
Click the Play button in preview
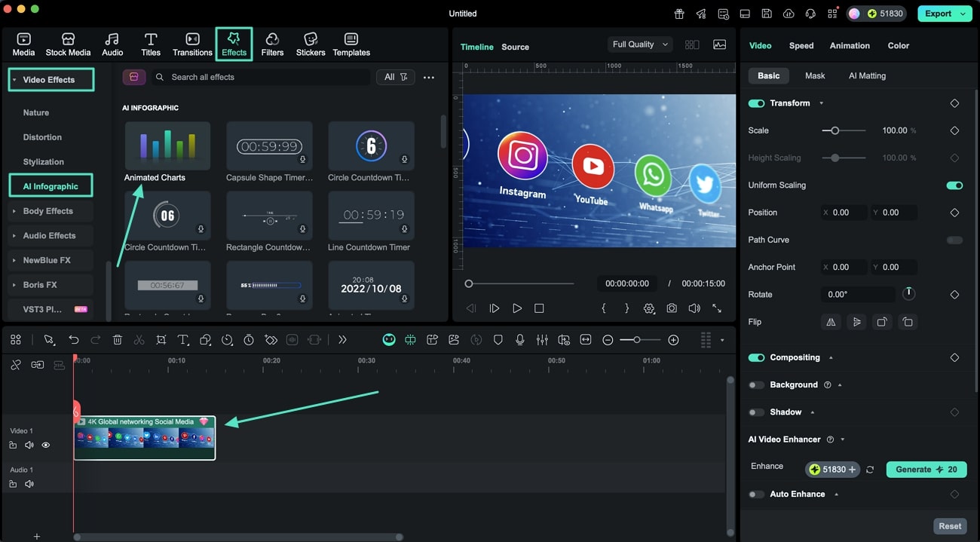517,308
